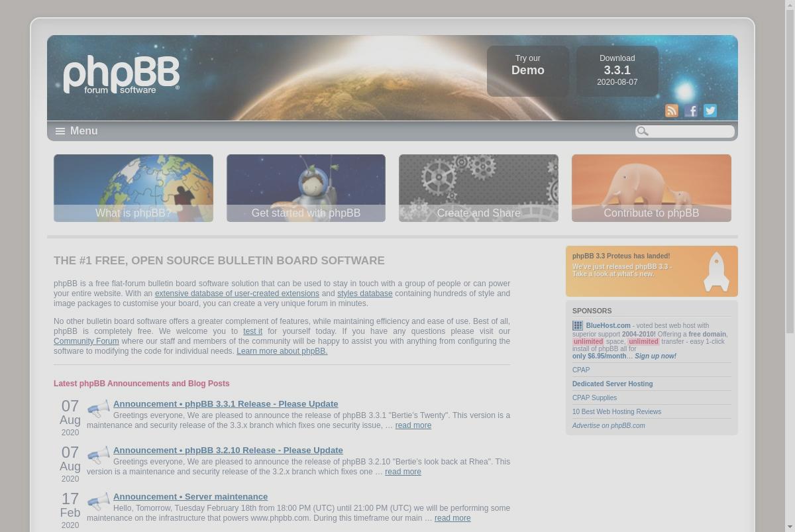Click the BlueHost grid icon

pos(578,325)
